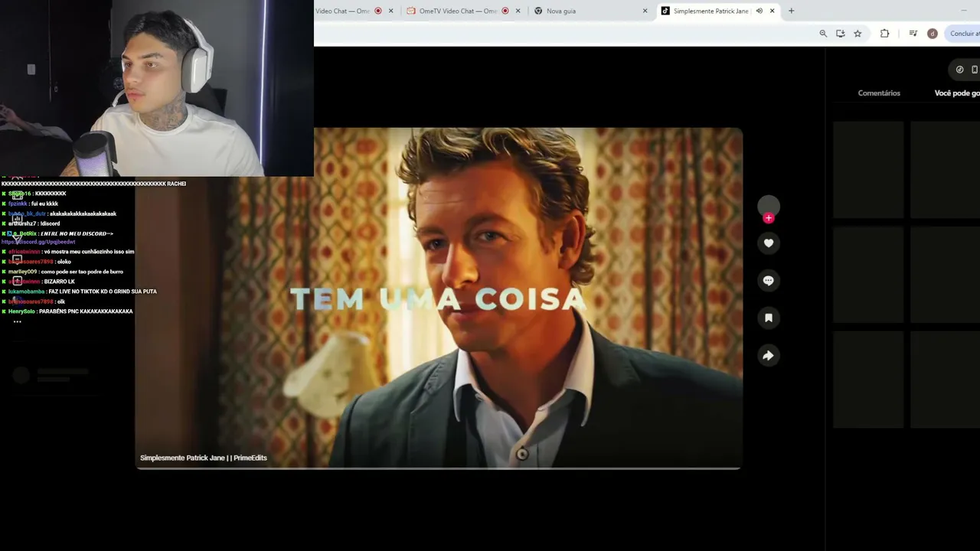Viewport: 980px width, 551px height.
Task: Click the streamer webcam feed
Action: [x=157, y=88]
